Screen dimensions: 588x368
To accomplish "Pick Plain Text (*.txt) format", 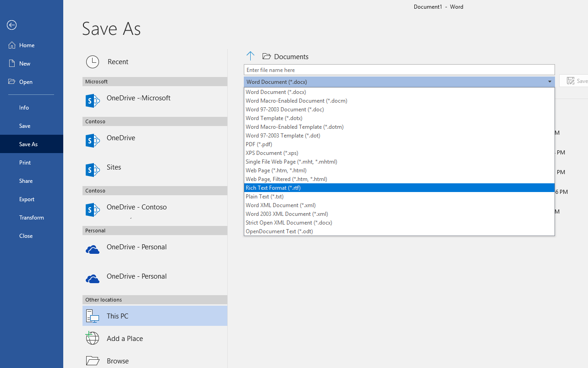I will (399, 197).
